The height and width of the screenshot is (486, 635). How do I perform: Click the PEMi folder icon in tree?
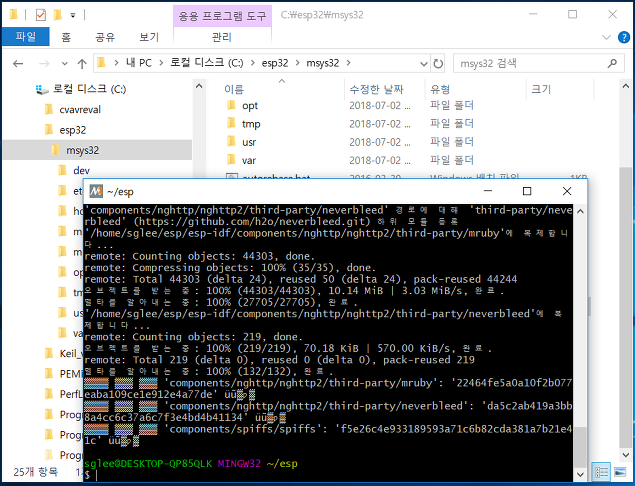click(x=49, y=373)
